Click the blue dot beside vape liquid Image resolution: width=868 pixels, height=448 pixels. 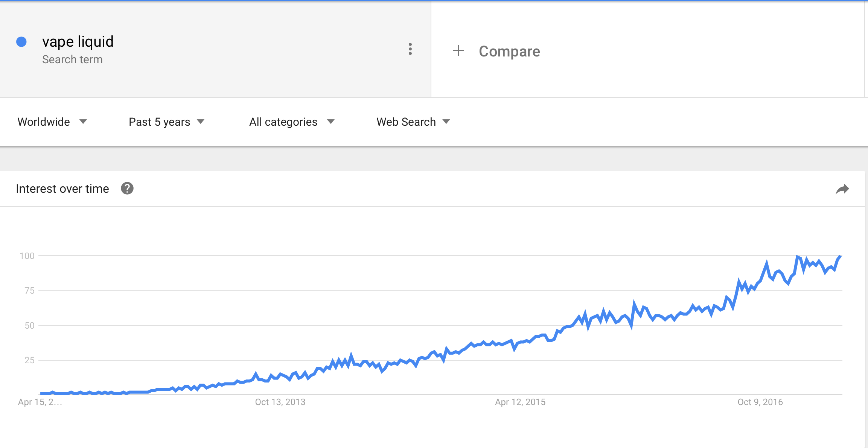pyautogui.click(x=21, y=42)
